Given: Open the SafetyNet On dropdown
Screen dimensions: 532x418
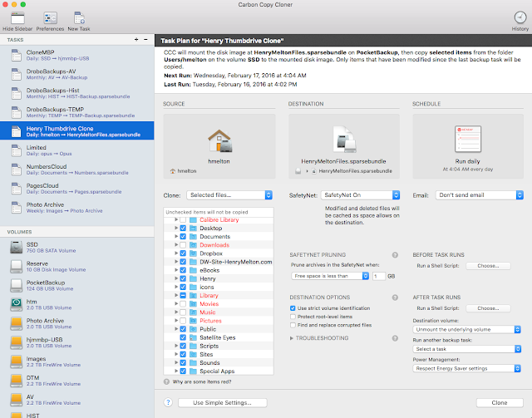Looking at the screenshot, I should pos(360,195).
